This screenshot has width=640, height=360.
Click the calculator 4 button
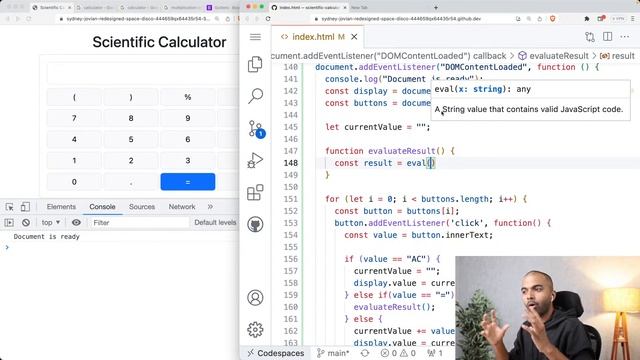tap(74, 140)
